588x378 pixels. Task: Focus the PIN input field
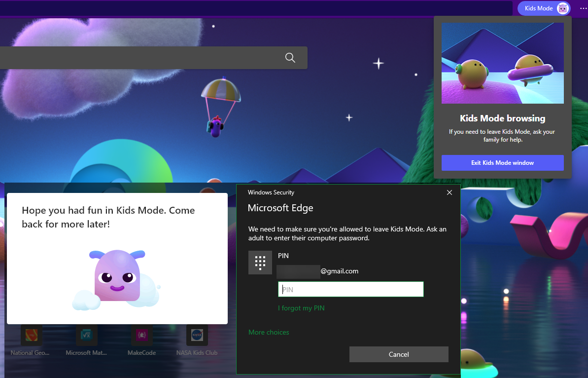click(350, 289)
